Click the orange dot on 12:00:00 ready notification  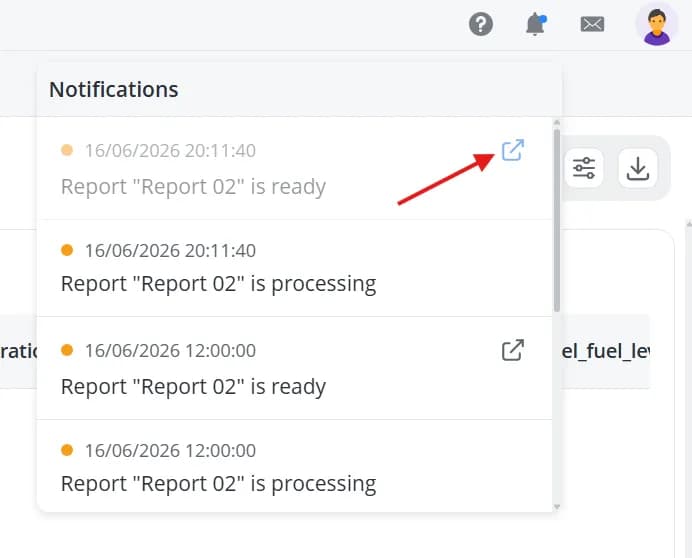[67, 350]
